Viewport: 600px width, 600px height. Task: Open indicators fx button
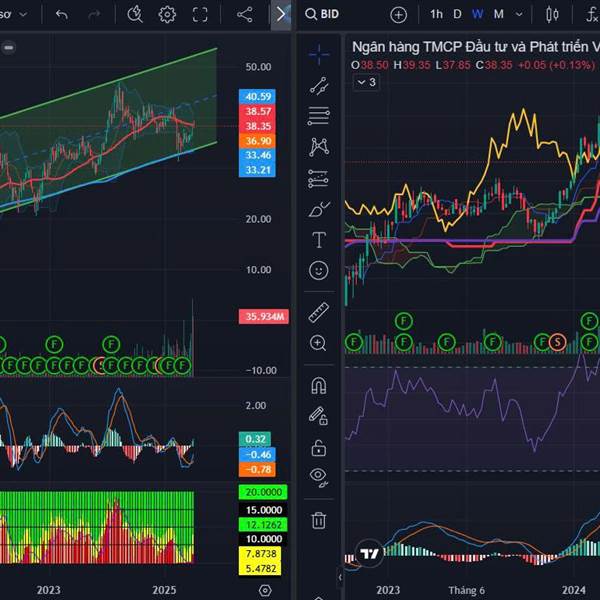pyautogui.click(x=592, y=15)
